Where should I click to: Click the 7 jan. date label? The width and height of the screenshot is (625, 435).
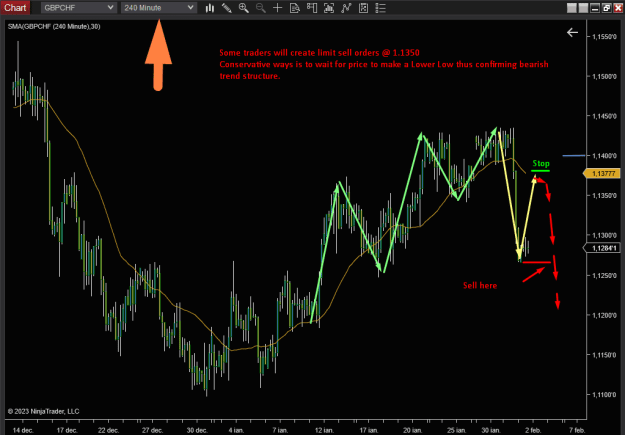(280, 430)
